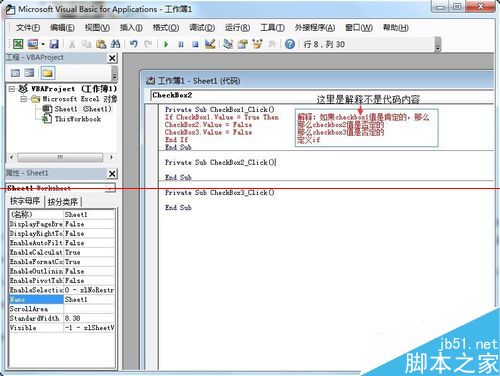The image size is (500, 376).
Task: Open the 窗口(W) menu
Action: [x=359, y=28]
